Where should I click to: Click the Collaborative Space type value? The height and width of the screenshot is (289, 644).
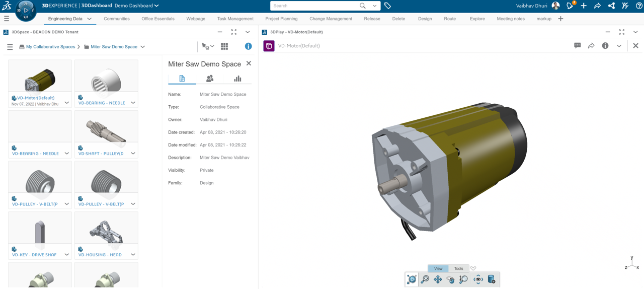(x=219, y=107)
